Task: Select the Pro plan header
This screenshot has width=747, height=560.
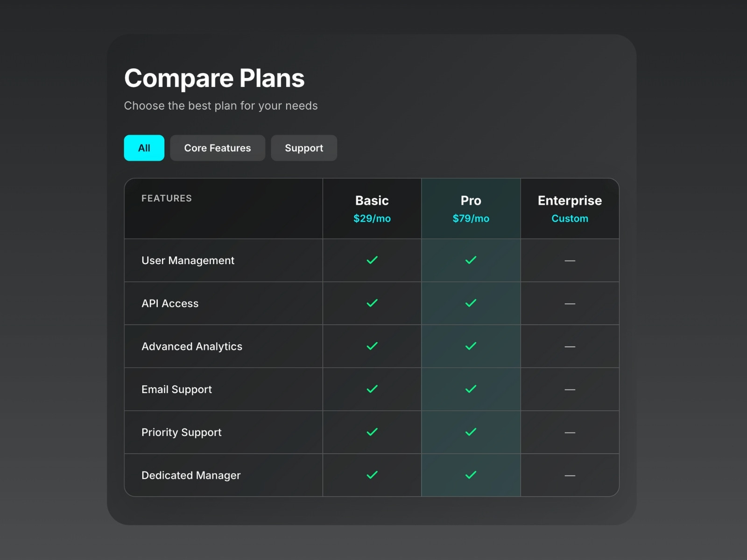Action: [x=471, y=201]
